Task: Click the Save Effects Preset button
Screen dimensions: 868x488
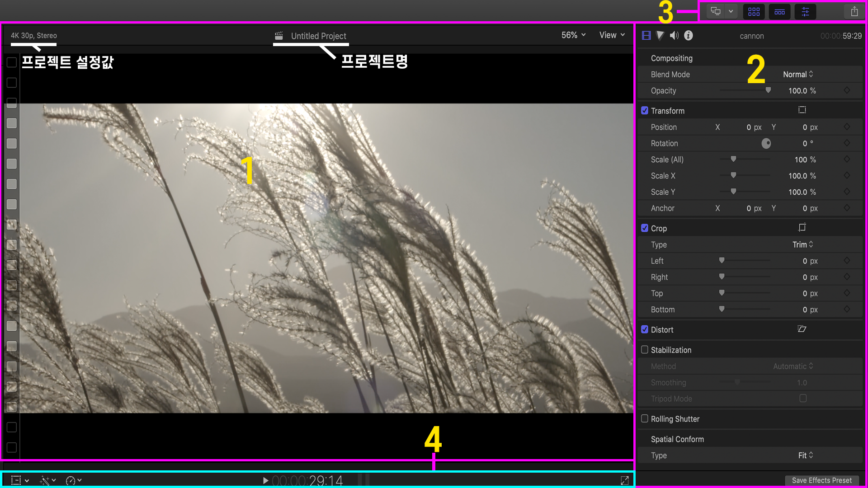Action: click(821, 480)
